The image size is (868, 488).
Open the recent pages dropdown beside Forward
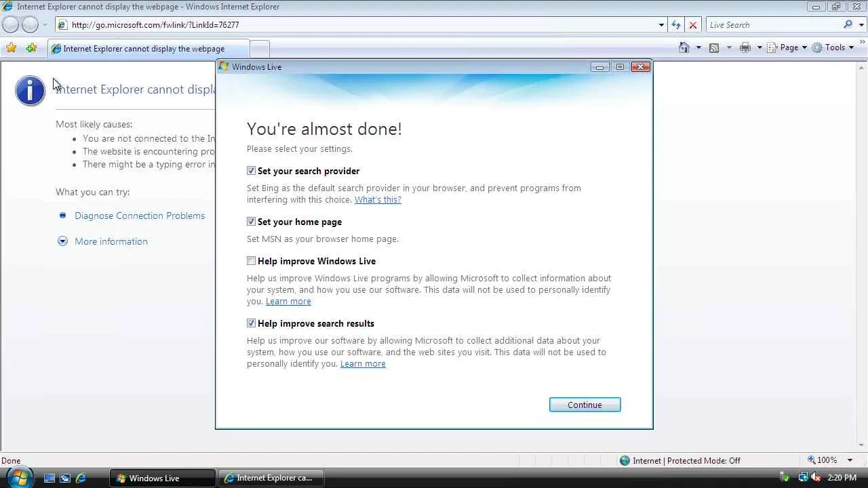[x=45, y=25]
